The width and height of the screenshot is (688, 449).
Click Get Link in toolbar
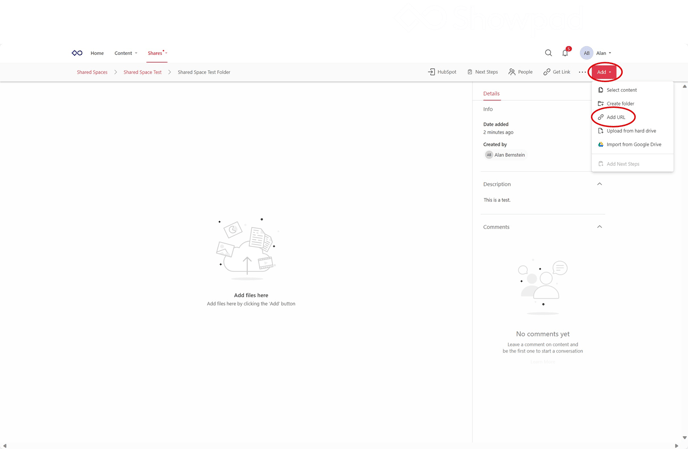[557, 72]
